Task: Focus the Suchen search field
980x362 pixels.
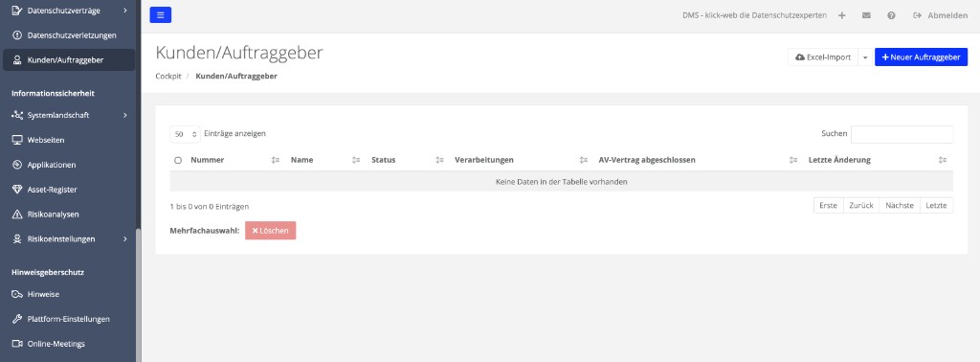Action: click(x=902, y=134)
